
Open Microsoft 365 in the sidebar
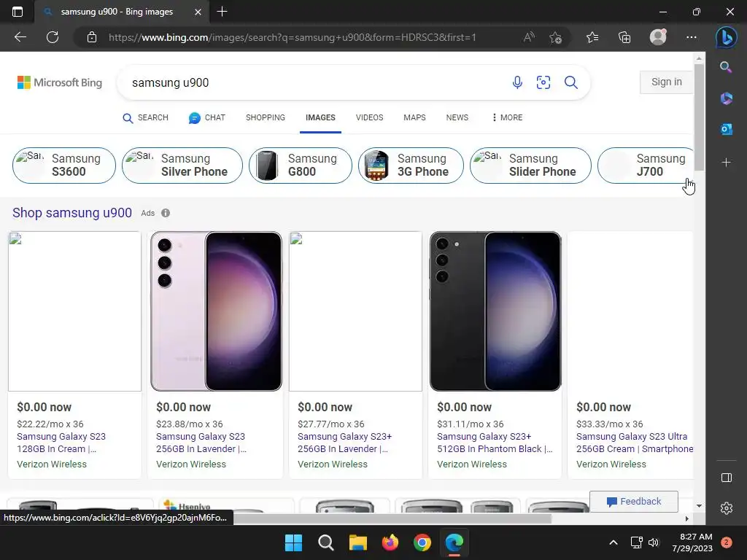726,98
